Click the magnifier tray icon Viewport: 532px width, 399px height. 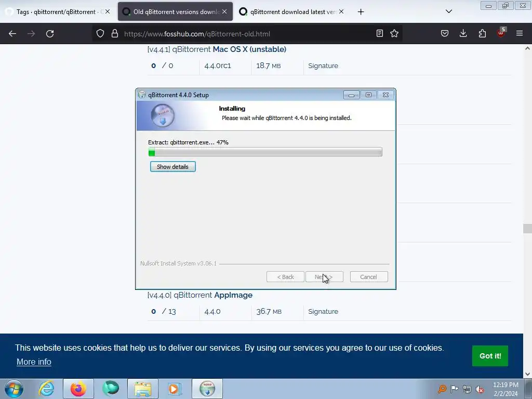pos(442,389)
